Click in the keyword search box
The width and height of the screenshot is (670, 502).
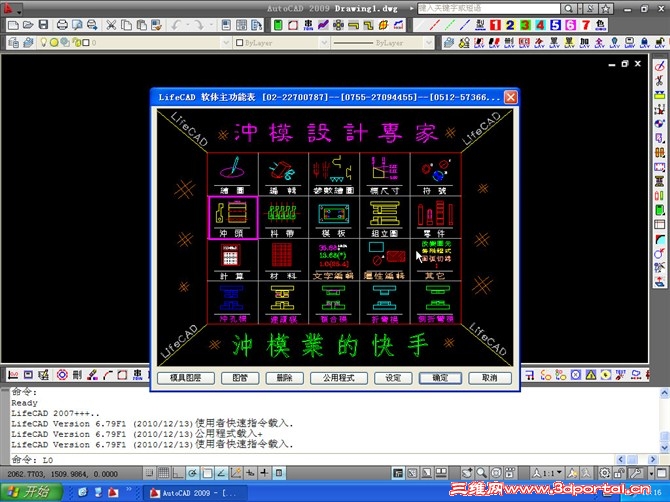488,9
